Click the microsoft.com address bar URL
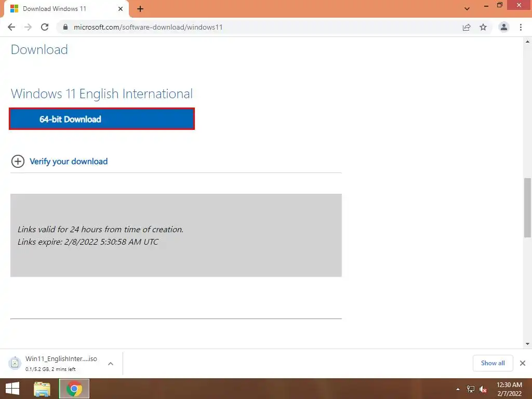Image resolution: width=532 pixels, height=399 pixels. 148,27
